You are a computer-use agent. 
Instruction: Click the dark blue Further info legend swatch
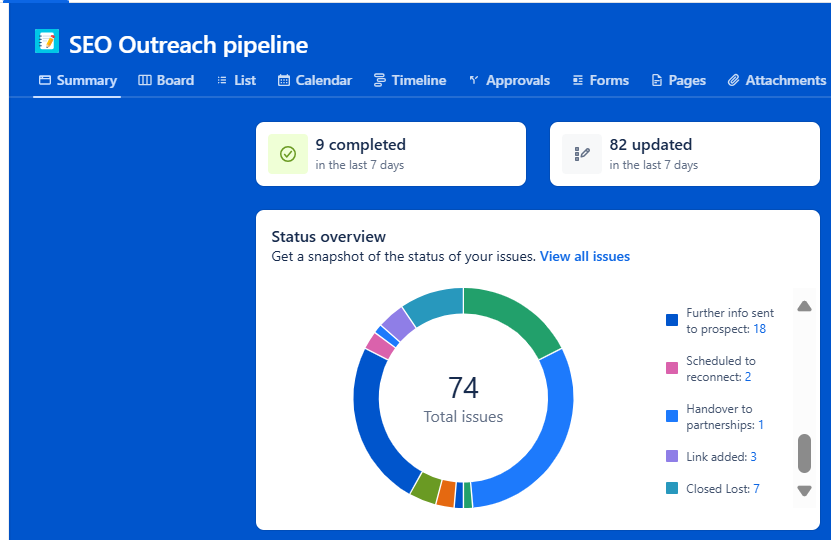click(671, 320)
